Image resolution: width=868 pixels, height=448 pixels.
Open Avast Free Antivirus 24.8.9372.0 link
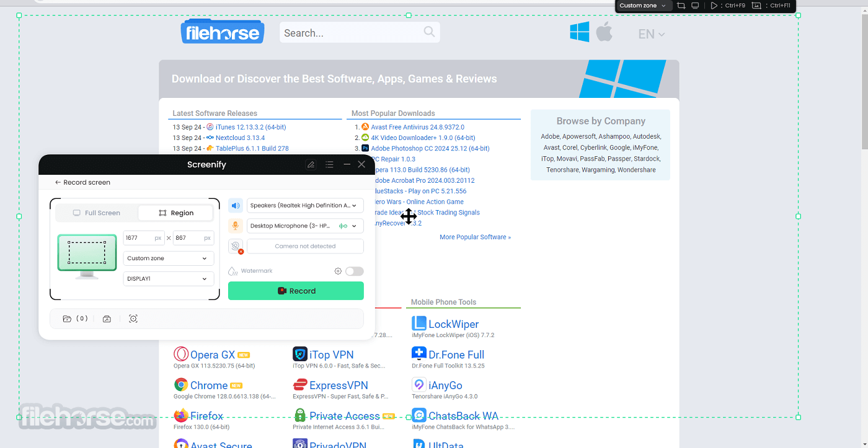(x=417, y=128)
